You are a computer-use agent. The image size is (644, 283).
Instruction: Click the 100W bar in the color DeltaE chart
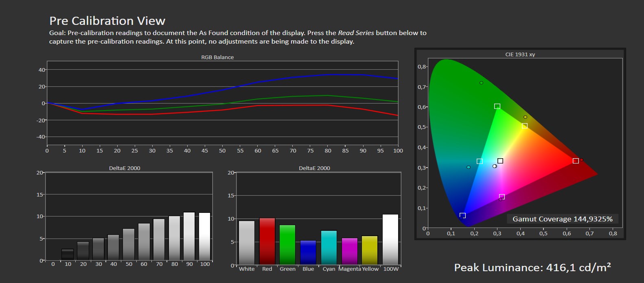click(x=390, y=239)
